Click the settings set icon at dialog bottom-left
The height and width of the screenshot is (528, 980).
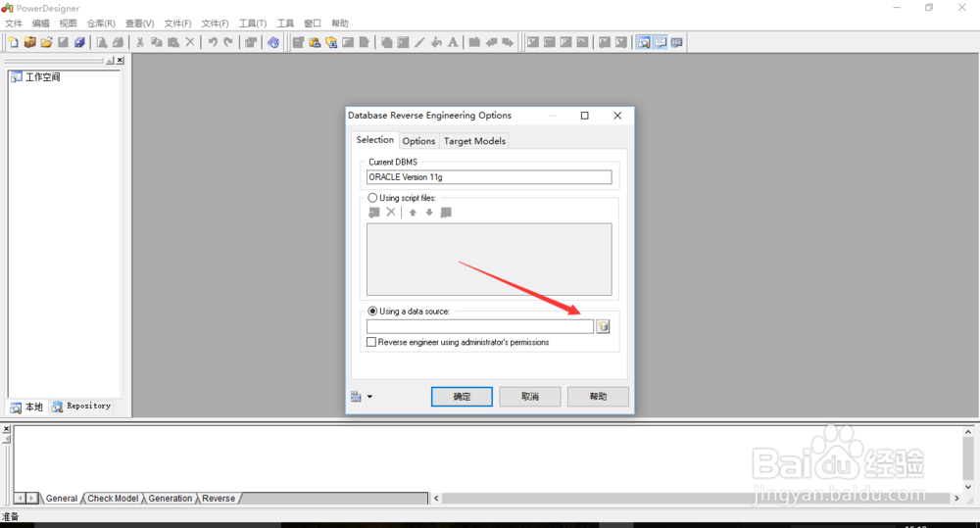[x=357, y=396]
